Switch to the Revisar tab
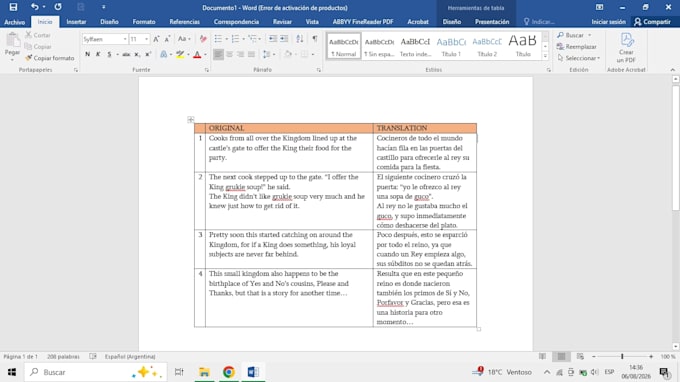Image resolution: width=680 pixels, height=382 pixels. coord(282,22)
